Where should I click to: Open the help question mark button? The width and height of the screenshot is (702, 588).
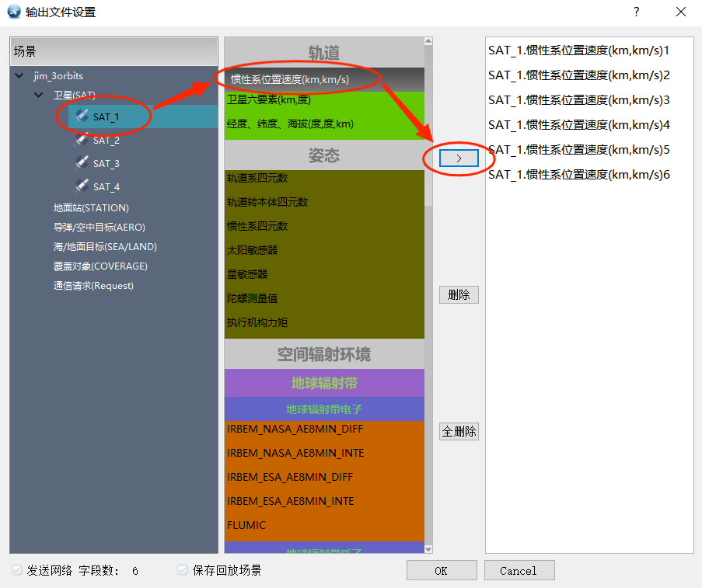tap(636, 12)
